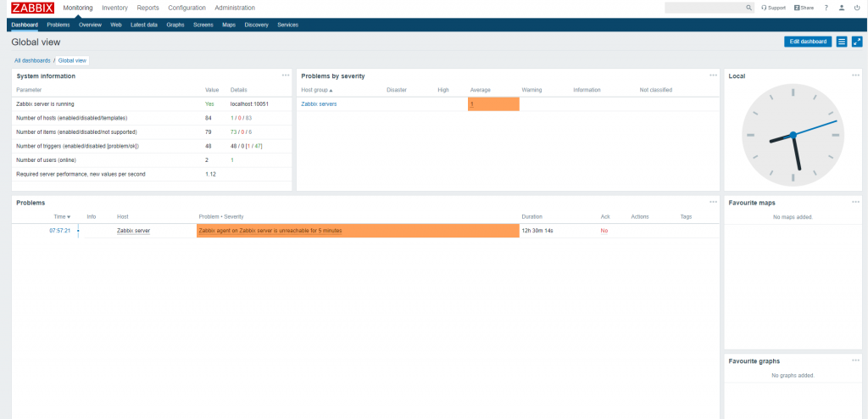Open System information widget options menu
The width and height of the screenshot is (868, 419).
(x=287, y=75)
